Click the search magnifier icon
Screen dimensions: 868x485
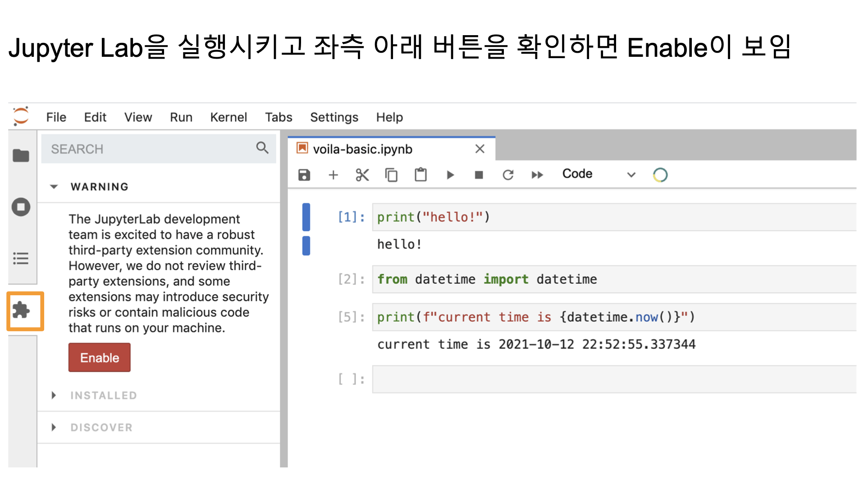click(x=262, y=148)
